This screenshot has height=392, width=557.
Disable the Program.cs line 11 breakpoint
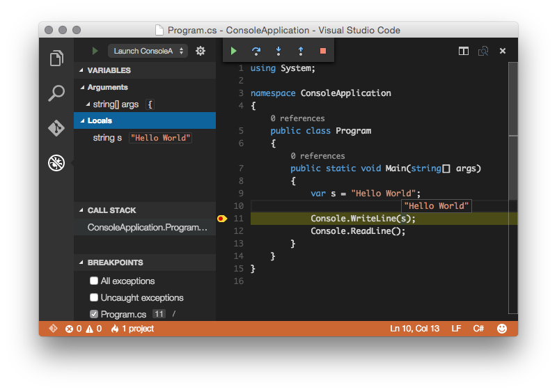click(x=94, y=314)
